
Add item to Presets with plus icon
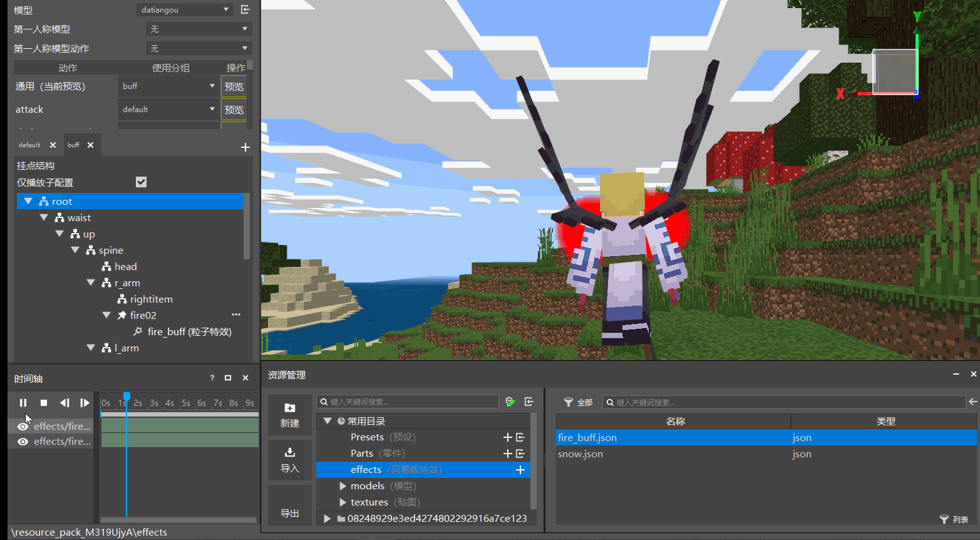[508, 437]
